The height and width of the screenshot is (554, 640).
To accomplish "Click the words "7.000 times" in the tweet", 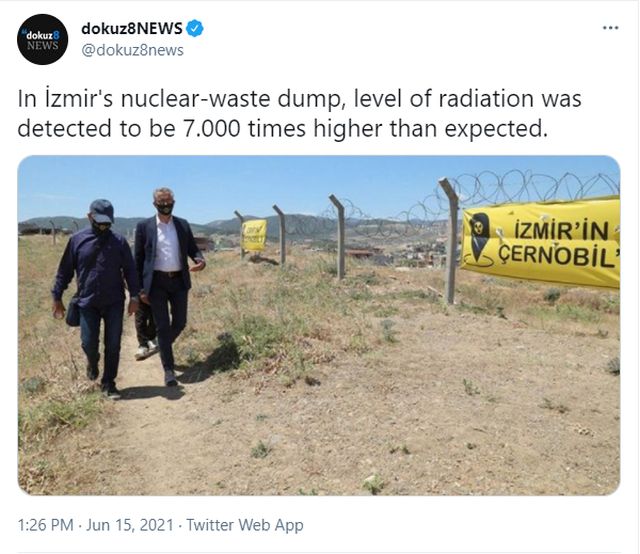I will 242,129.
